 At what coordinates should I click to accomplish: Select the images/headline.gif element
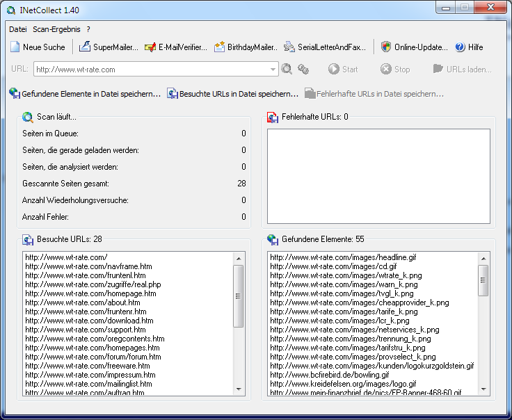coord(343,257)
